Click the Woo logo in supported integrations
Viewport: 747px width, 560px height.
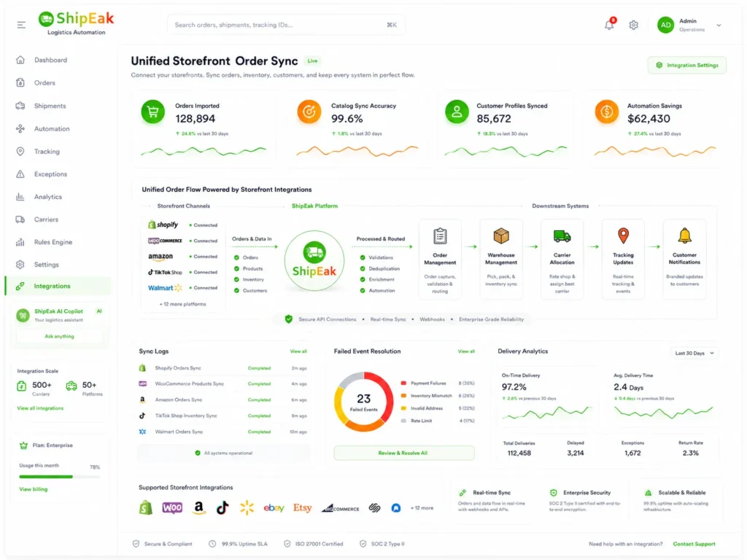(172, 507)
